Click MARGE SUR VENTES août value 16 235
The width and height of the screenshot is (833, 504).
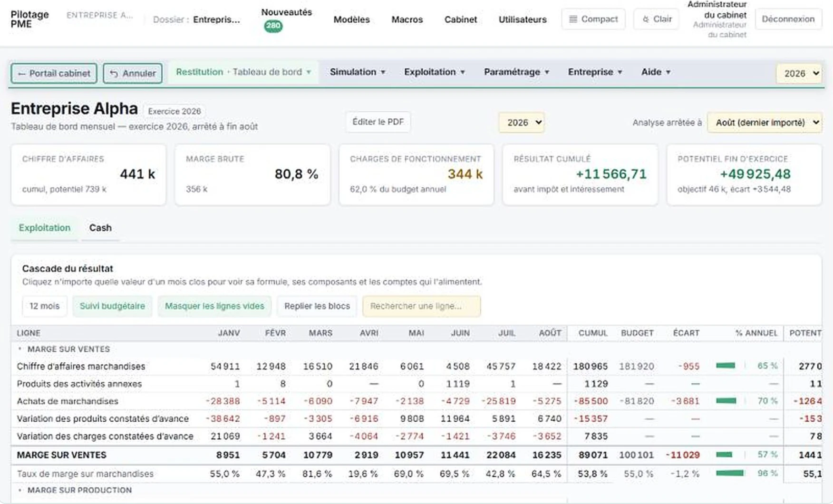click(x=547, y=455)
